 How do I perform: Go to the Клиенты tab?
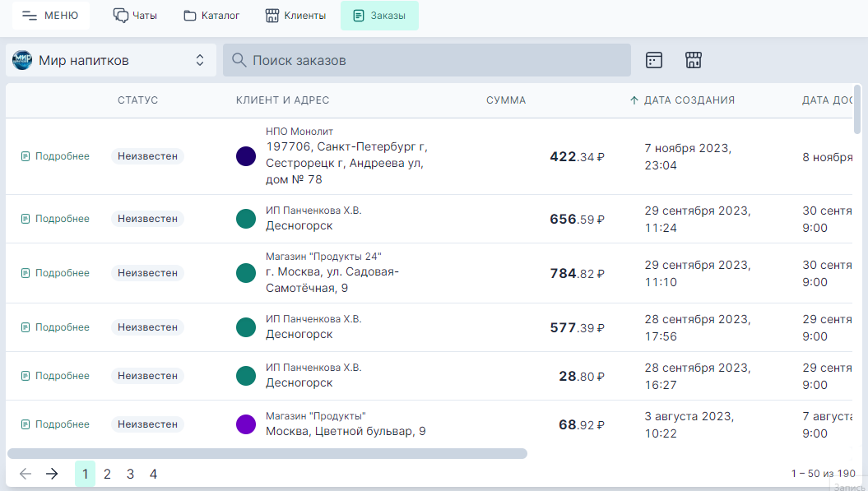(x=295, y=16)
